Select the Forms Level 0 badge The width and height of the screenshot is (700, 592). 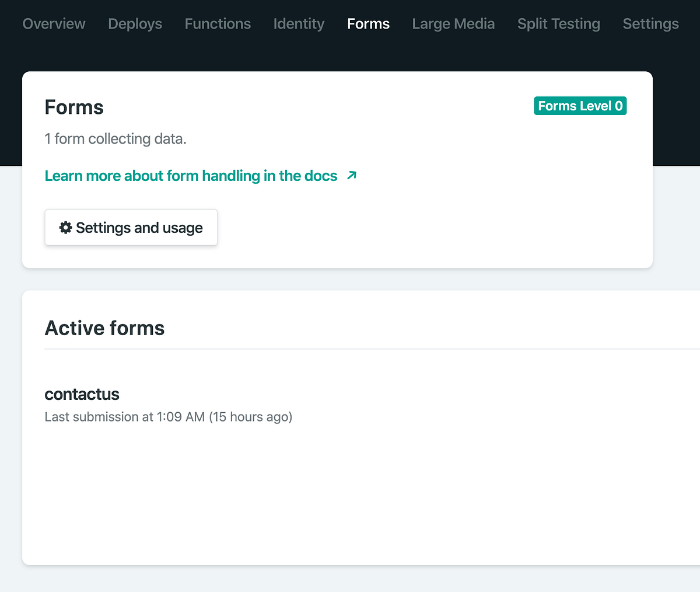[580, 106]
